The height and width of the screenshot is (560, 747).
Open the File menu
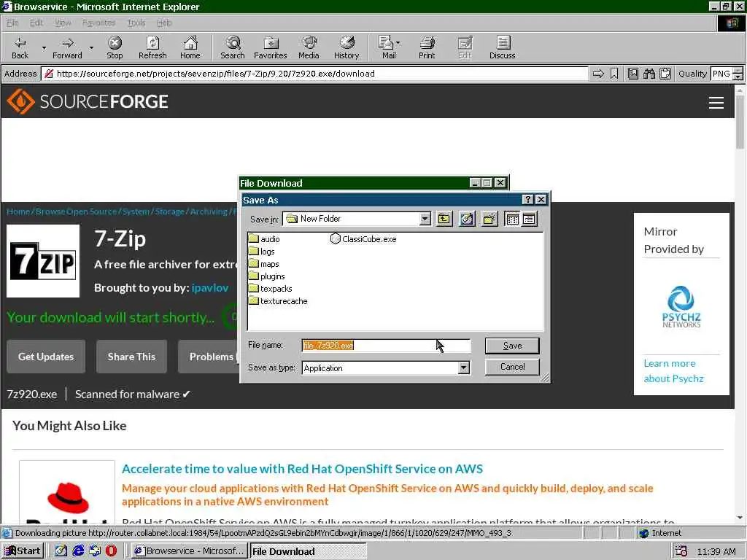coord(12,23)
